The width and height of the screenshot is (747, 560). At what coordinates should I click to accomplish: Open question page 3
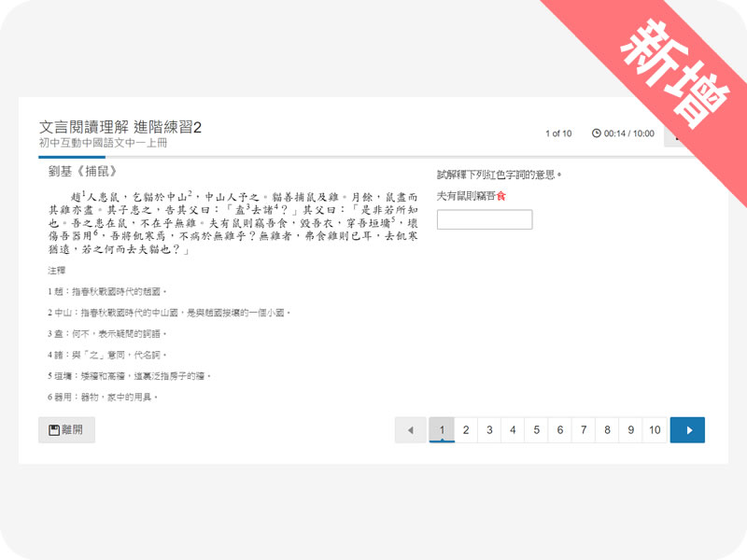point(488,430)
